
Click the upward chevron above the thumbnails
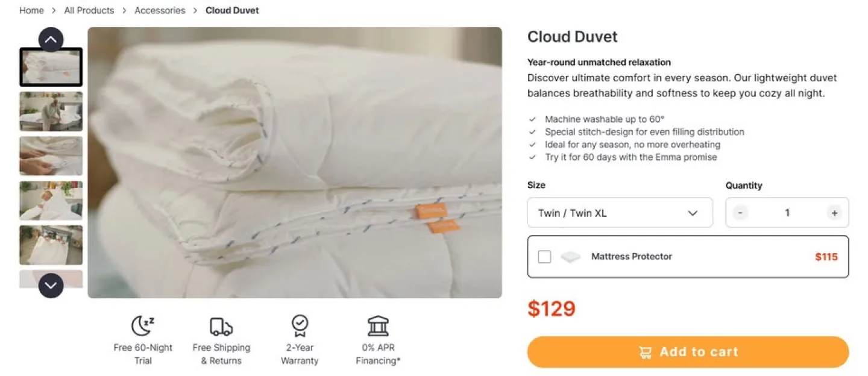51,39
